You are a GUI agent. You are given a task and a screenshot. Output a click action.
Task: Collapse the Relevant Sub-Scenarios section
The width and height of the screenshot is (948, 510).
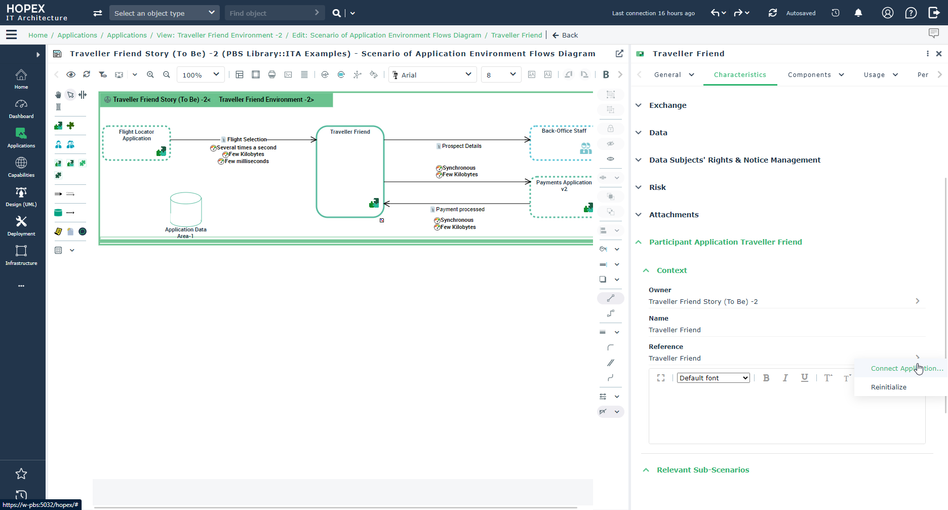[x=702, y=470]
